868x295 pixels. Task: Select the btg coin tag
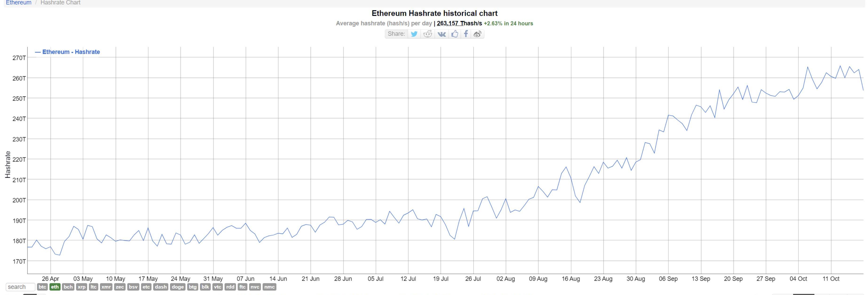[x=193, y=287]
